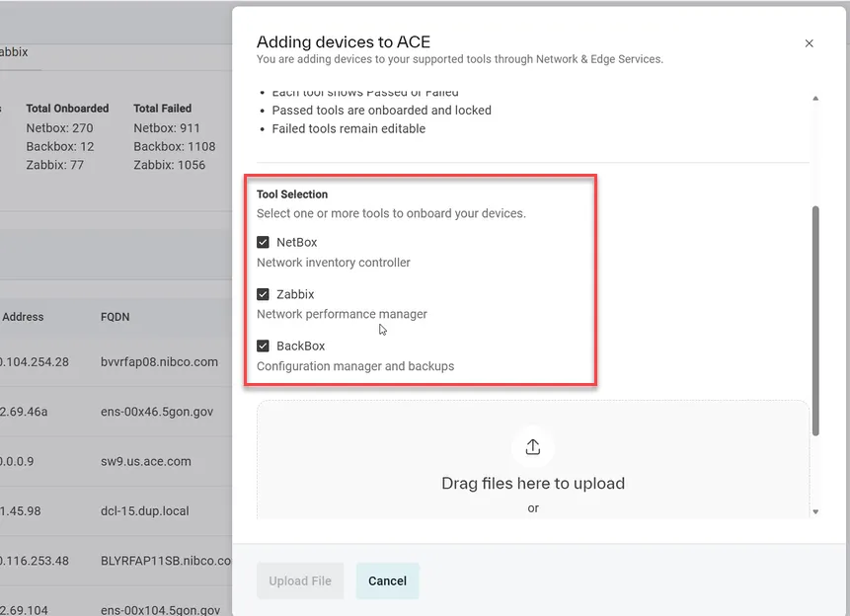Select the dcl-15.dup.local device row

[x=116, y=510]
